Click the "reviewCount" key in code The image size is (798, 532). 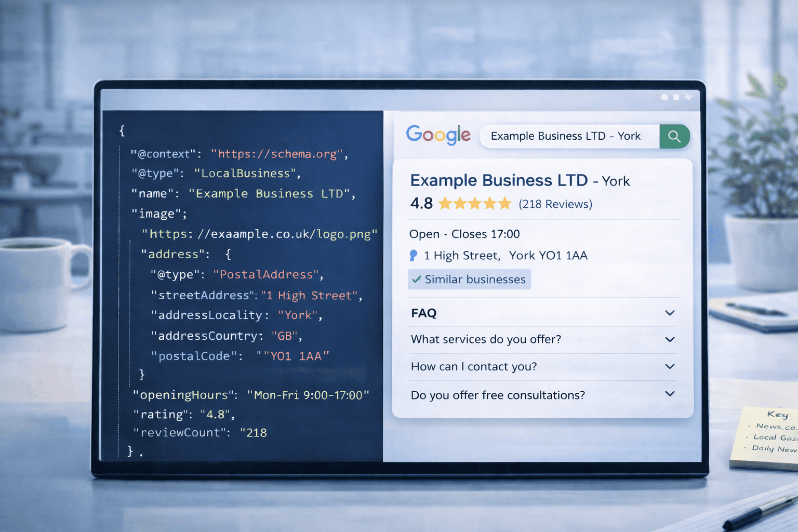(x=180, y=433)
